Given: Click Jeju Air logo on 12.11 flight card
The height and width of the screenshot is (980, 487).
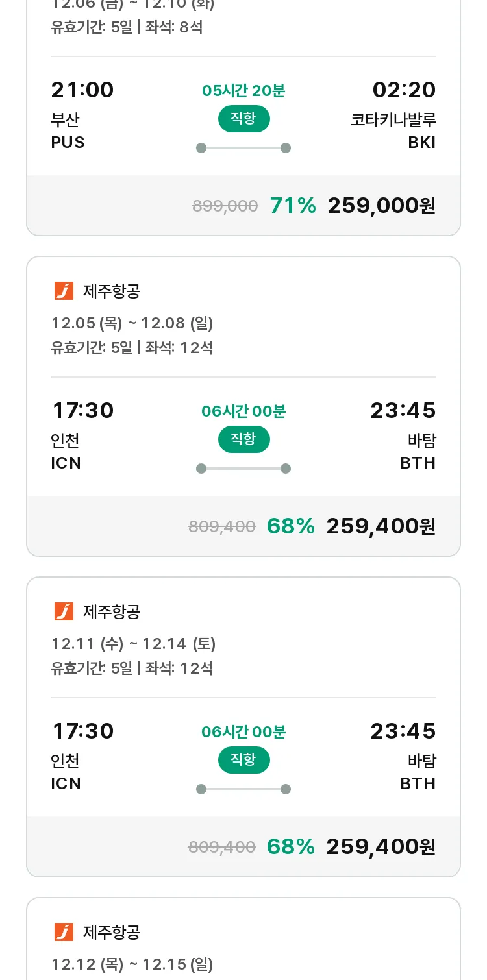Looking at the screenshot, I should pyautogui.click(x=64, y=611).
